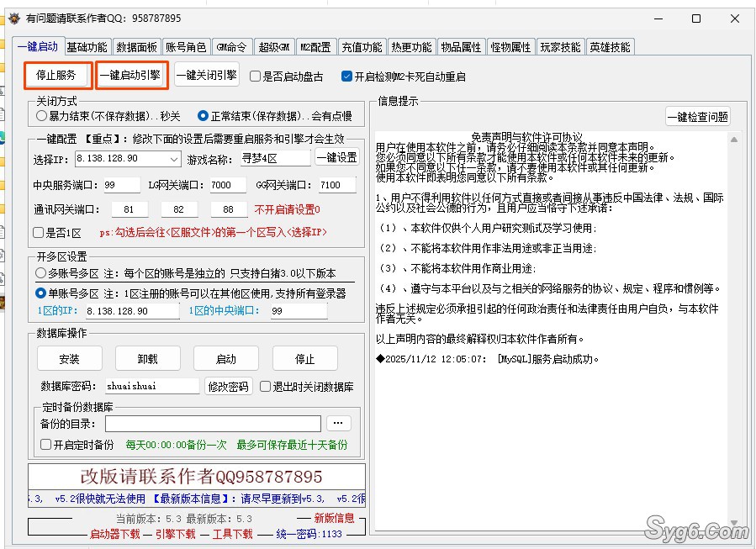Click the browse button beside 备份的目录
The image size is (756, 549).
339,423
